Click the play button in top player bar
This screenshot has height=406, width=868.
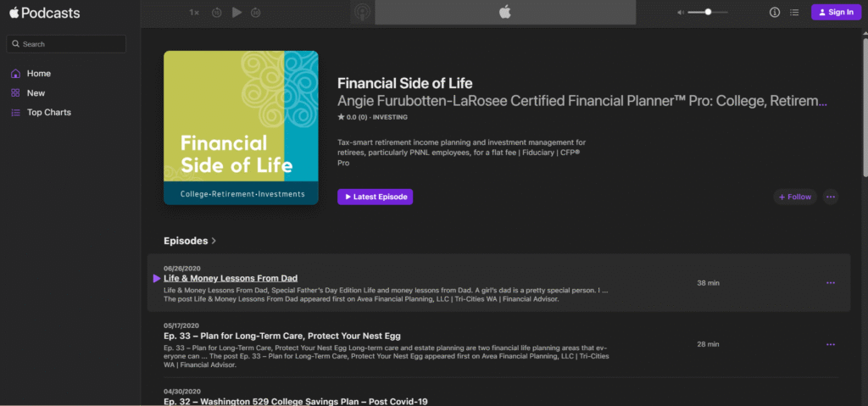[x=236, y=12]
